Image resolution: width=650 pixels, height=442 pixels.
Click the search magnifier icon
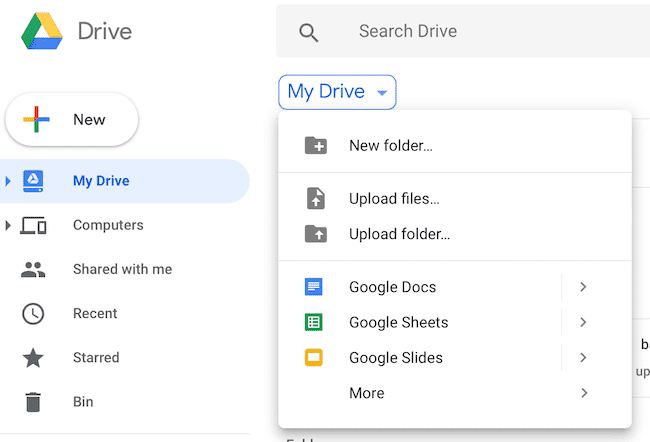coord(308,32)
